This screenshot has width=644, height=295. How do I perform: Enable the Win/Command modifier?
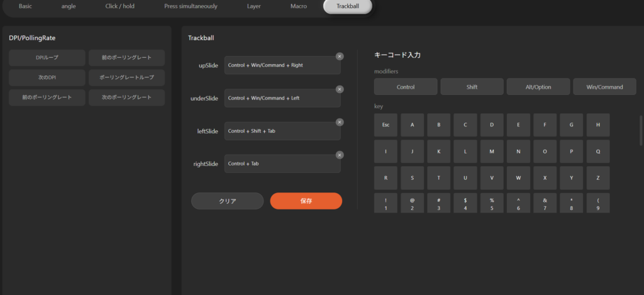point(604,87)
